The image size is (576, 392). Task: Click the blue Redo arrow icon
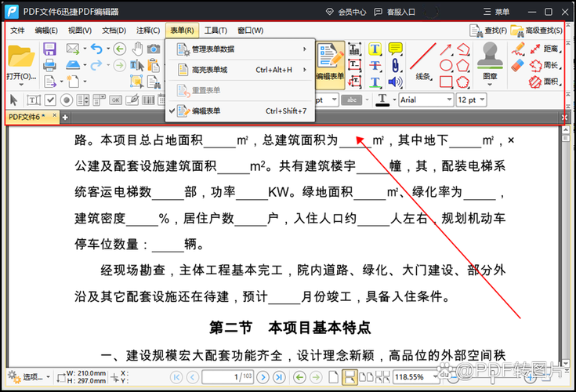96,65
